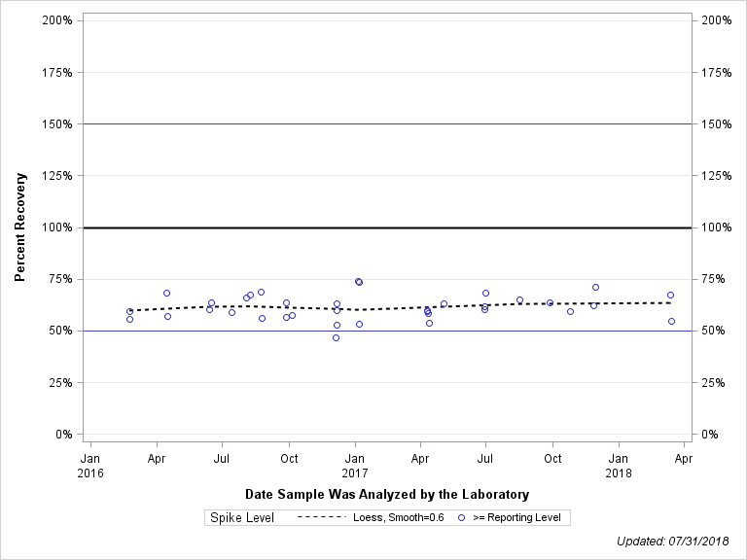Click the circle marker icon in the legend
The width and height of the screenshot is (747, 560).
tap(461, 517)
